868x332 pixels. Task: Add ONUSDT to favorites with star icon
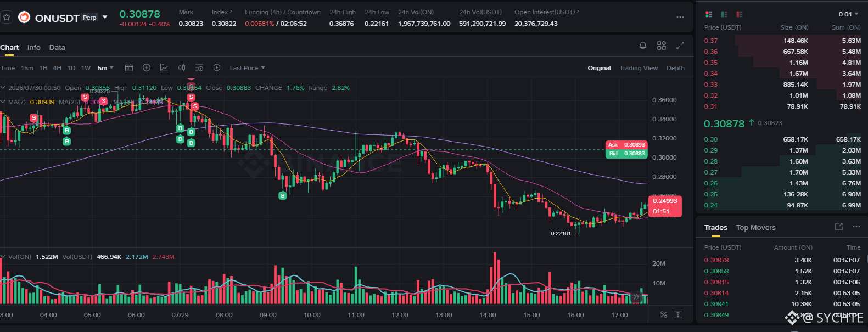pyautogui.click(x=7, y=18)
